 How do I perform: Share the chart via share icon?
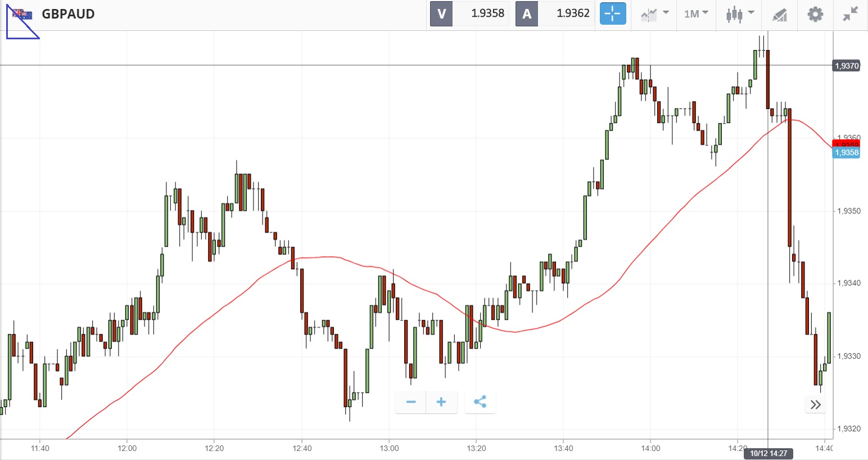point(480,402)
